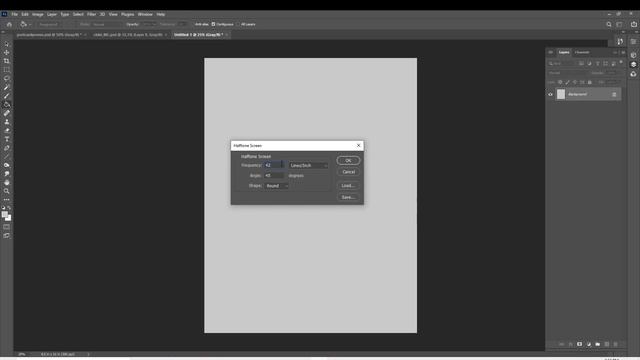Go to the Home screen icon
Viewport: 640px width, 360px height.
9,24
